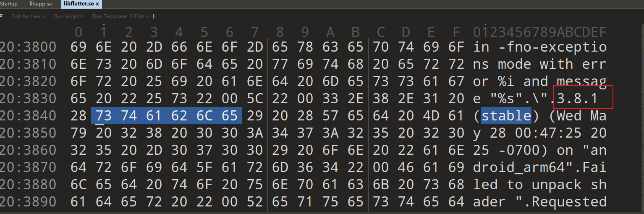The width and height of the screenshot is (644, 214).
Task: Open the Edit As: Hex dropdown
Action: coord(28,16)
